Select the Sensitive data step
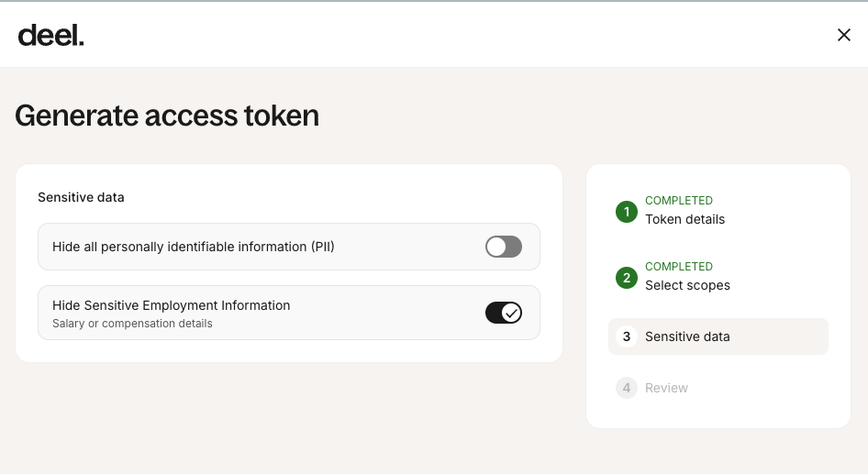This screenshot has width=868, height=474. [x=687, y=336]
